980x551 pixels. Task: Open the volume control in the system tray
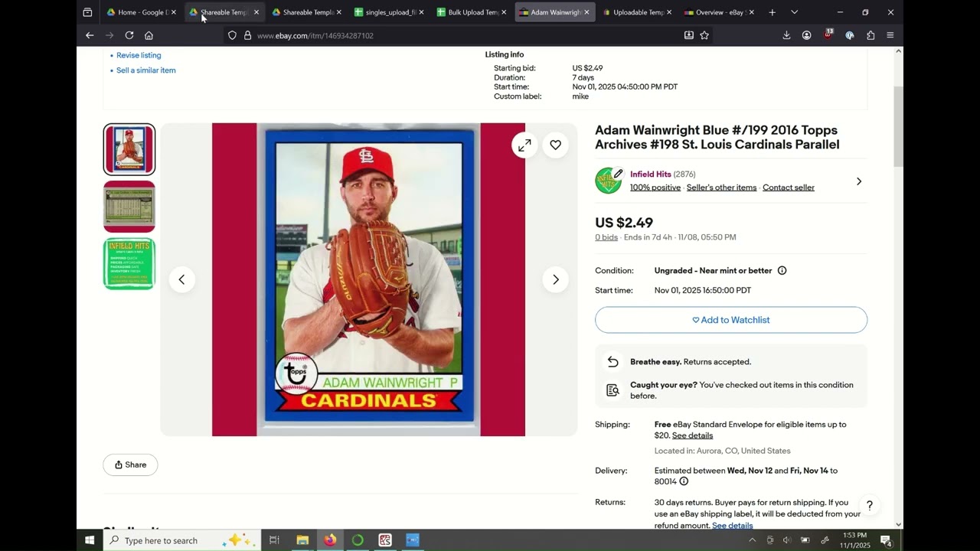(786, 540)
